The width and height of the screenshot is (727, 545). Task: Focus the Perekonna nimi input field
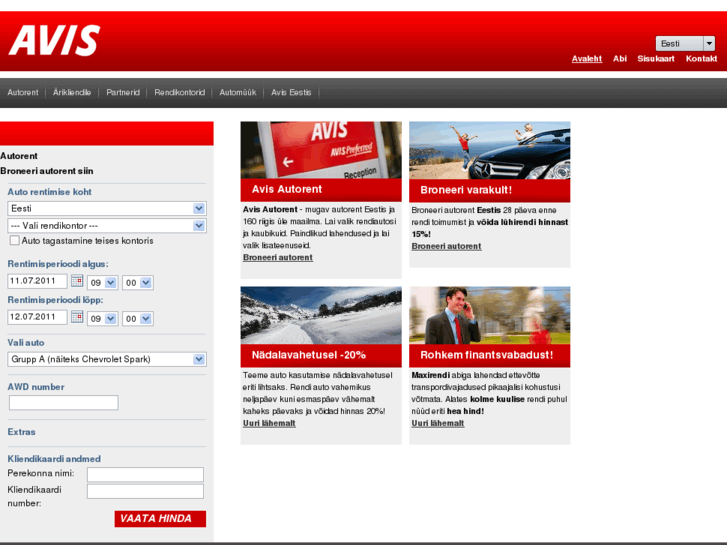[x=145, y=474]
